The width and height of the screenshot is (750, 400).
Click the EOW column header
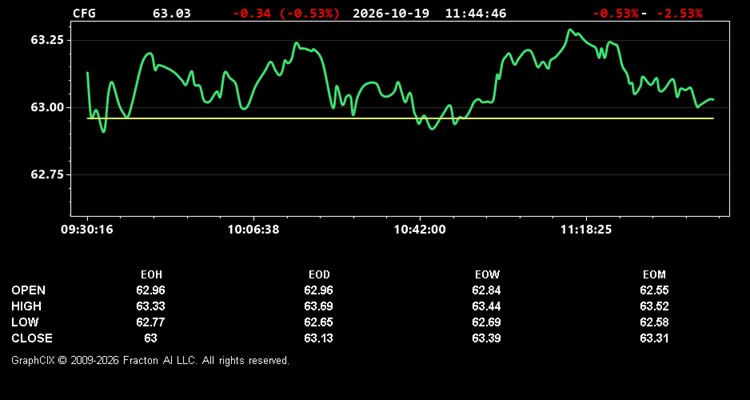point(486,275)
